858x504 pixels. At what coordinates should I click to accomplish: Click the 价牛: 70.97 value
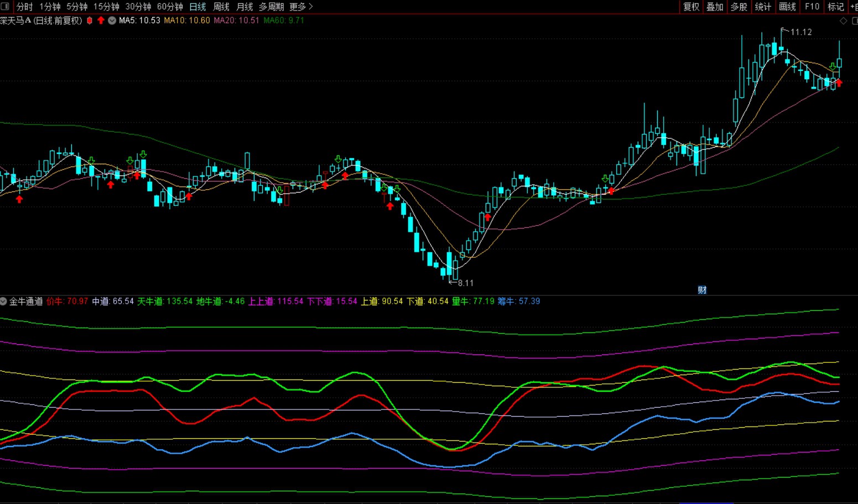(67, 302)
